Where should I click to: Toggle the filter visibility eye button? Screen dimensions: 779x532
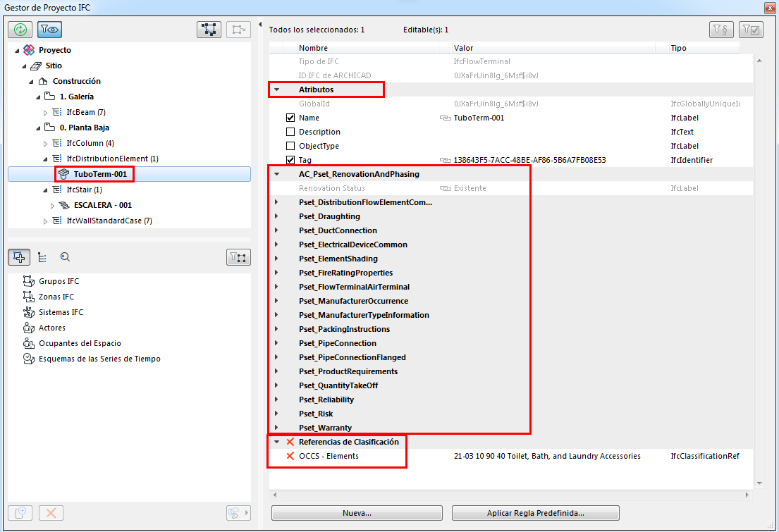point(49,30)
